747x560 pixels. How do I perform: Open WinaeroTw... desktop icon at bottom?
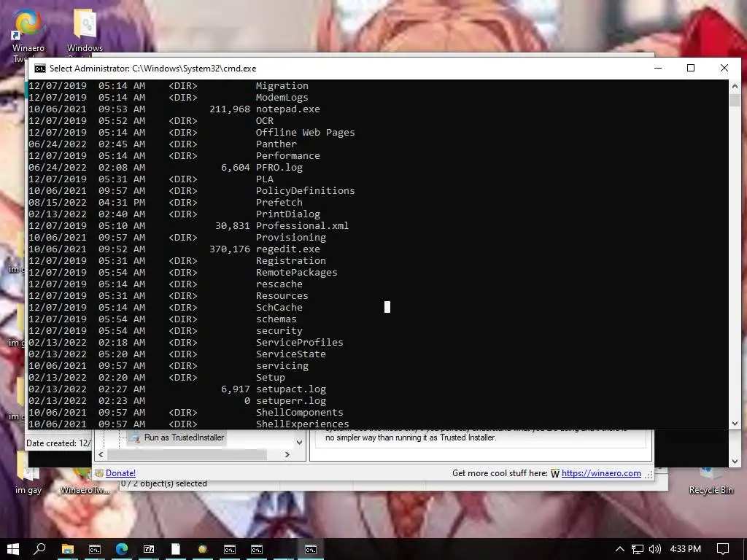(x=85, y=482)
